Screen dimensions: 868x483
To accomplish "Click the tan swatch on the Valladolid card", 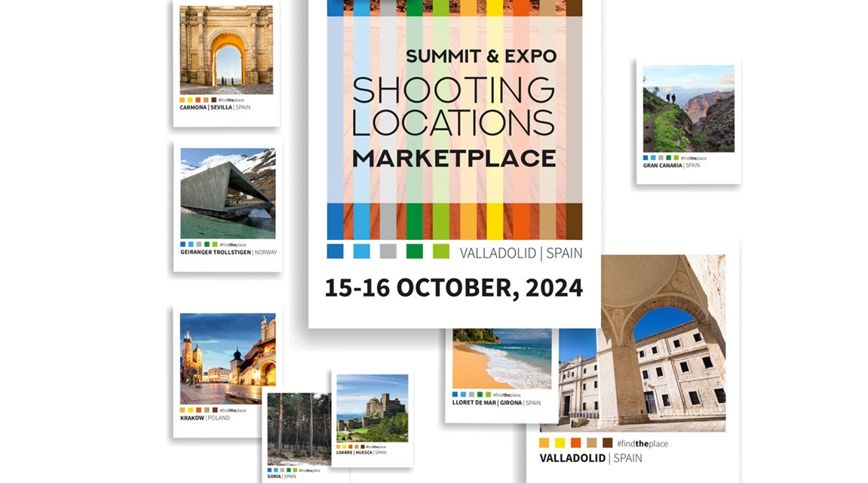I will tap(592, 442).
